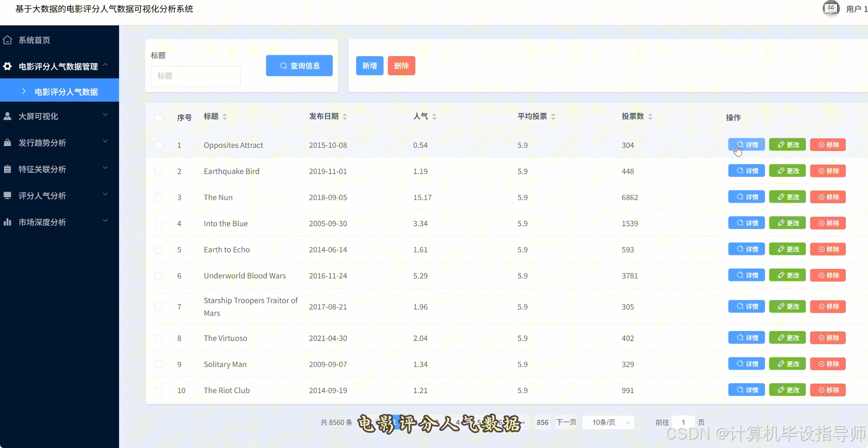Click the 前往 page number input
Viewport: 868px width, 448px height.
(x=683, y=422)
